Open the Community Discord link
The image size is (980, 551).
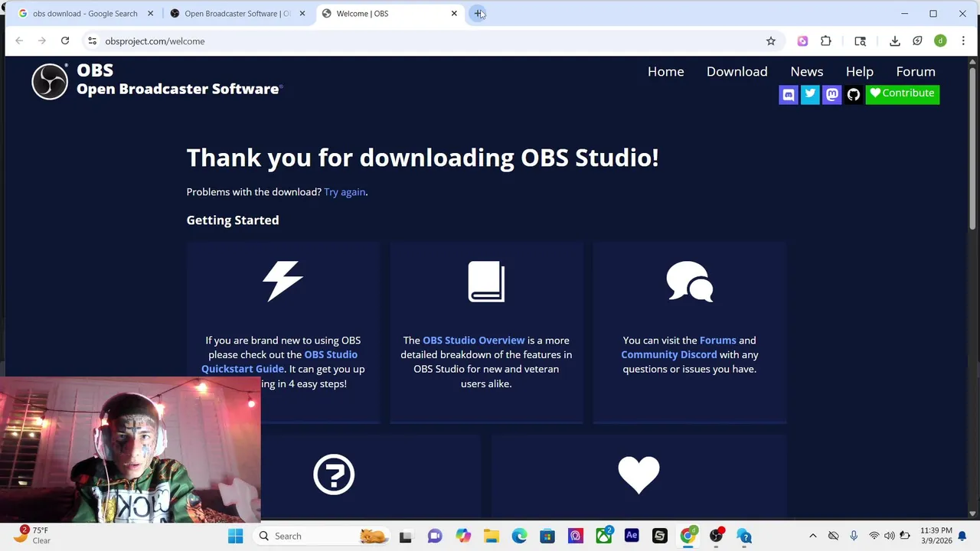pyautogui.click(x=669, y=355)
